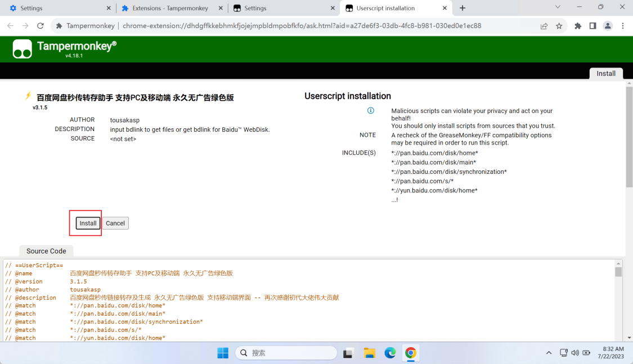Viewport: 633px width, 364px height.
Task: Click the script version v3.1.5
Action: pyautogui.click(x=40, y=107)
